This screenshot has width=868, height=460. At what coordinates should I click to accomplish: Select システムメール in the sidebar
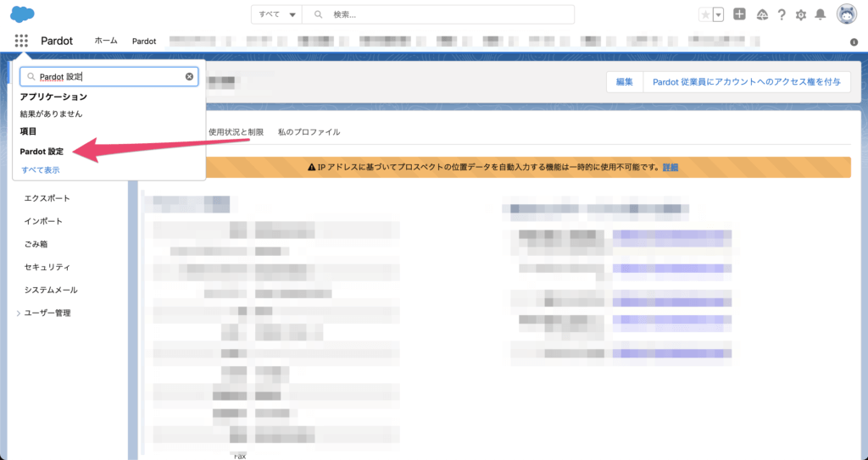(51, 290)
